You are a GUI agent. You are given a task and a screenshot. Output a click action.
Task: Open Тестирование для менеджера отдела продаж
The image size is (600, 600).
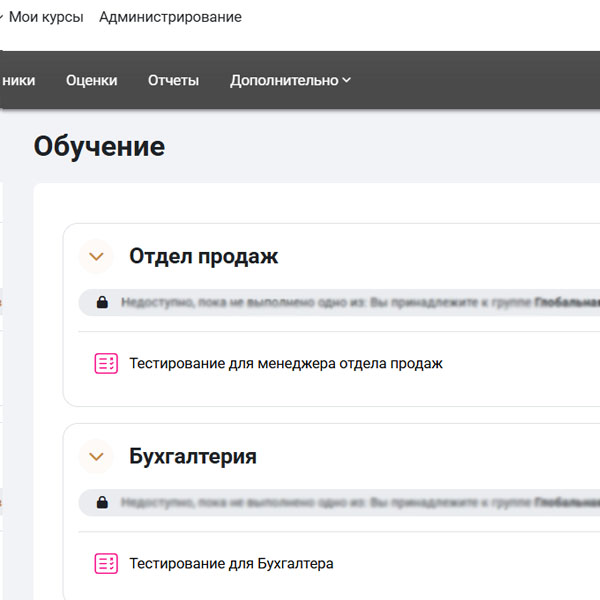click(286, 364)
